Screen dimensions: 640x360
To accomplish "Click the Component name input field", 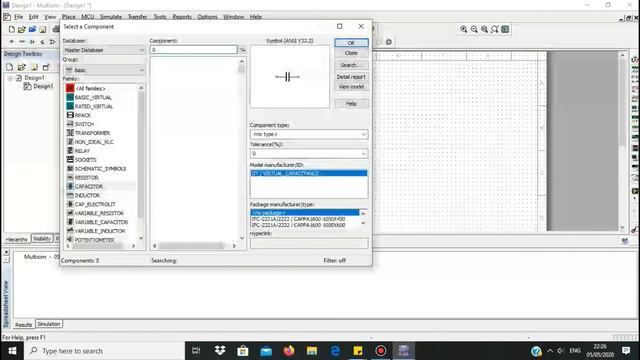I will tap(193, 50).
